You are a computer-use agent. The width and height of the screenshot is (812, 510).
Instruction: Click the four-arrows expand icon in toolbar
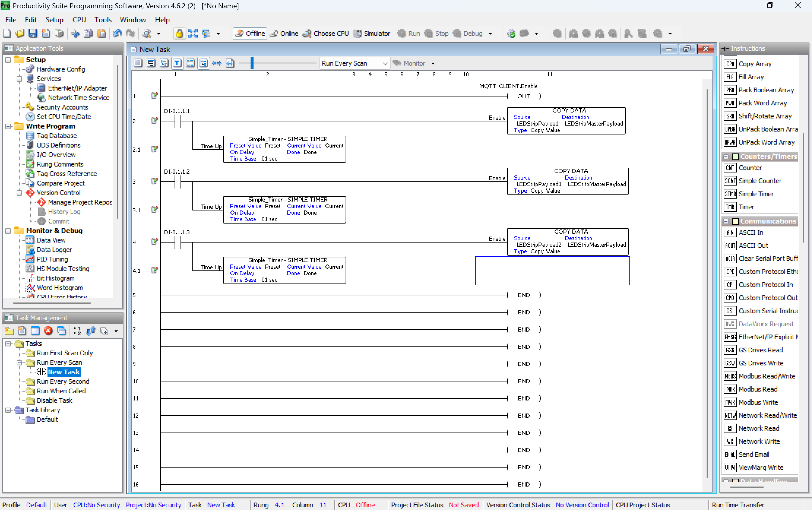(193, 33)
